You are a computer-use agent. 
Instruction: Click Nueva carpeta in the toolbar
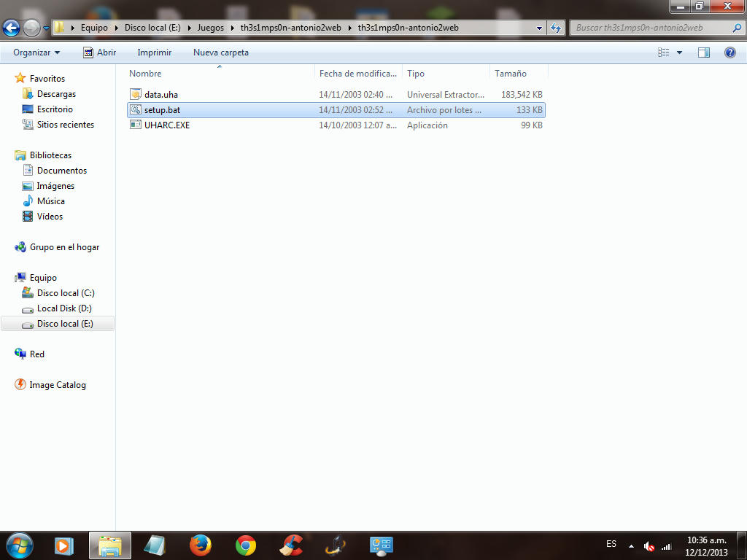pyautogui.click(x=220, y=52)
